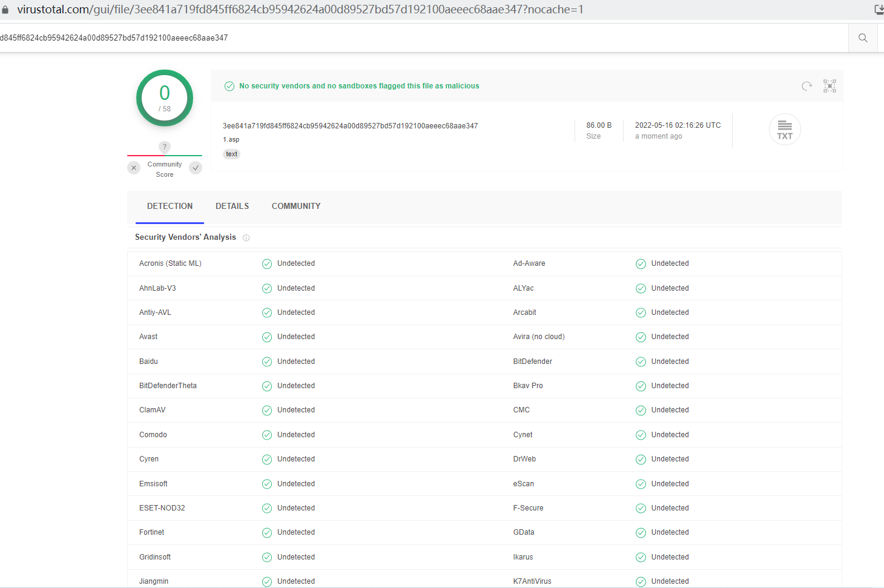Click the Antiy-AVL vendor name
Screen dimensions: 884x588
tap(155, 312)
